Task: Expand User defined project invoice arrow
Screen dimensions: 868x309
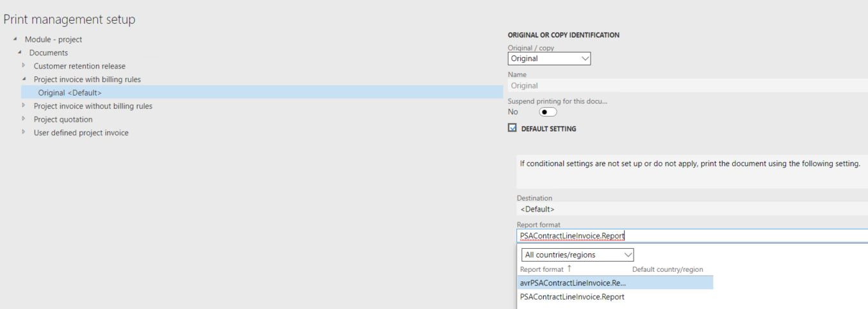Action: tap(24, 133)
